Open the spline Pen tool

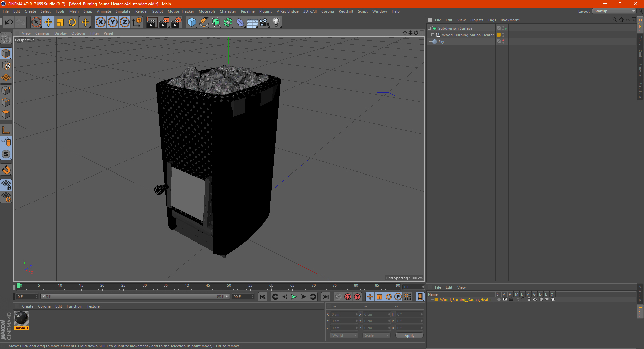coord(204,22)
